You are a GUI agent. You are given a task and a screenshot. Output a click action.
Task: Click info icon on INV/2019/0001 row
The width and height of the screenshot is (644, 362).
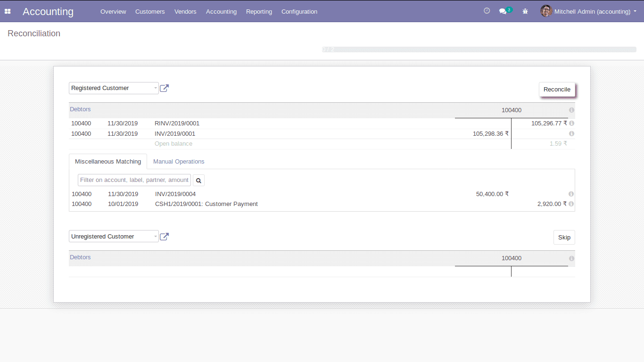coord(571,134)
